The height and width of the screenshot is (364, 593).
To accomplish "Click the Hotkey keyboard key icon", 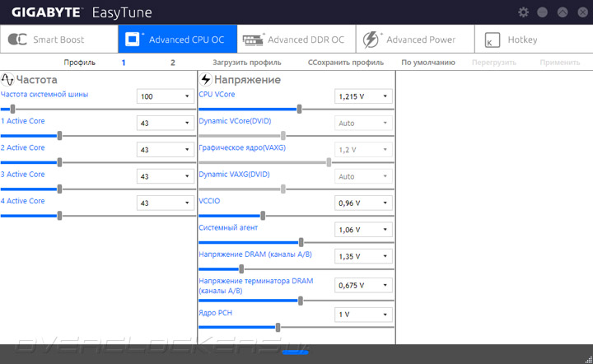I will point(493,40).
